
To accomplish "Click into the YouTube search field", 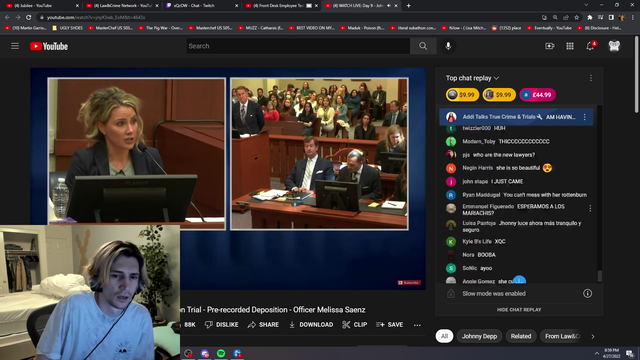I will tap(298, 46).
